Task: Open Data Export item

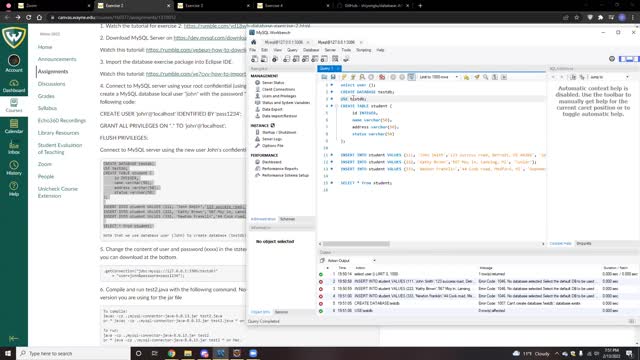Action: point(272,109)
